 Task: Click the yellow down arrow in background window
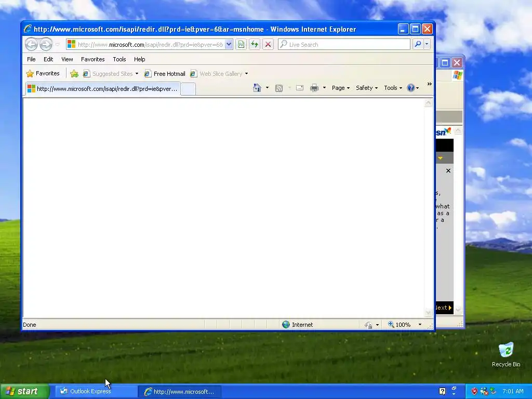440,158
